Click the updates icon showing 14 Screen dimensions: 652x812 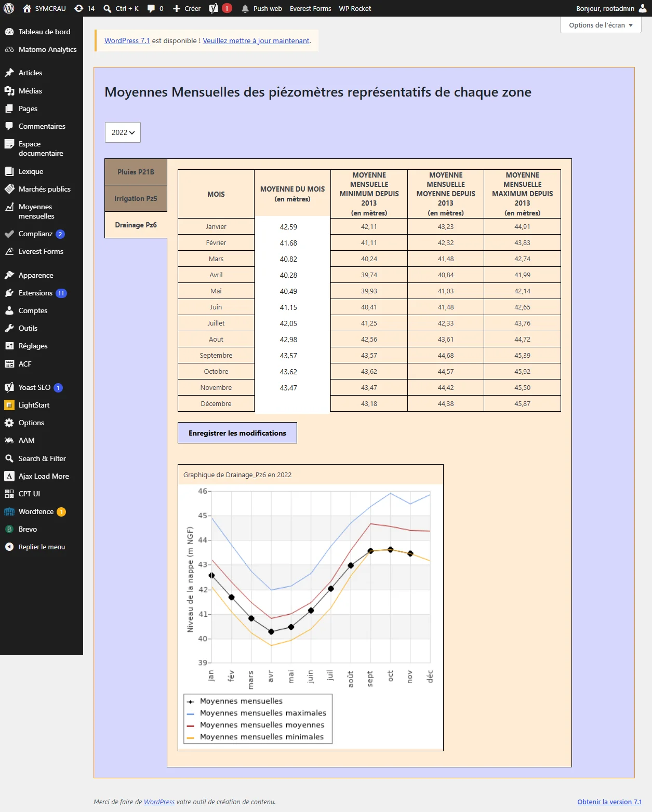pyautogui.click(x=79, y=8)
